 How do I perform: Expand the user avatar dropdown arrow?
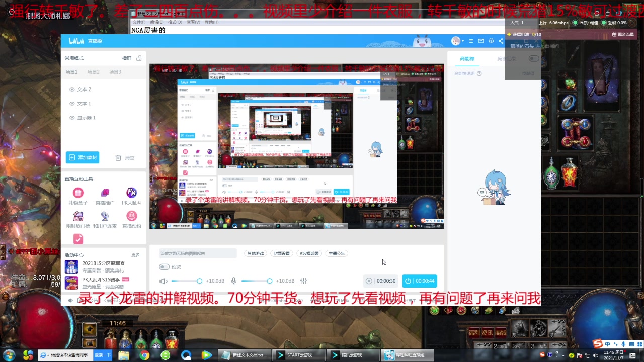coord(463,41)
